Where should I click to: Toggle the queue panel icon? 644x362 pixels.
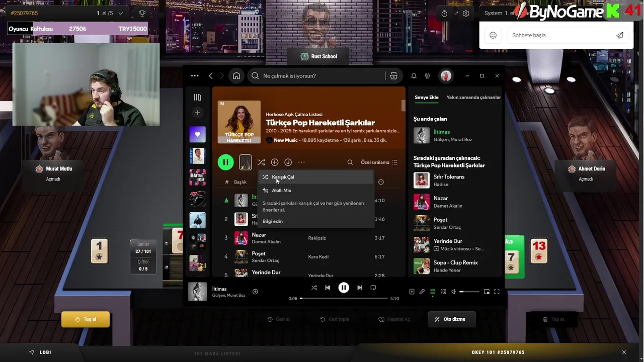pyautogui.click(x=433, y=292)
